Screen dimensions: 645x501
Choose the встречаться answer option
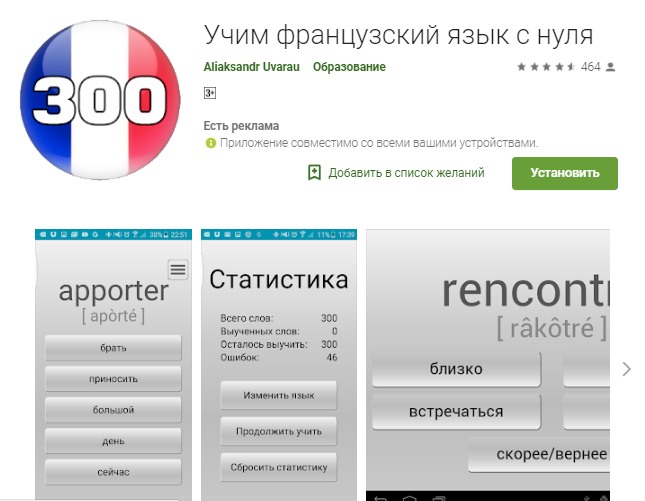tap(456, 411)
